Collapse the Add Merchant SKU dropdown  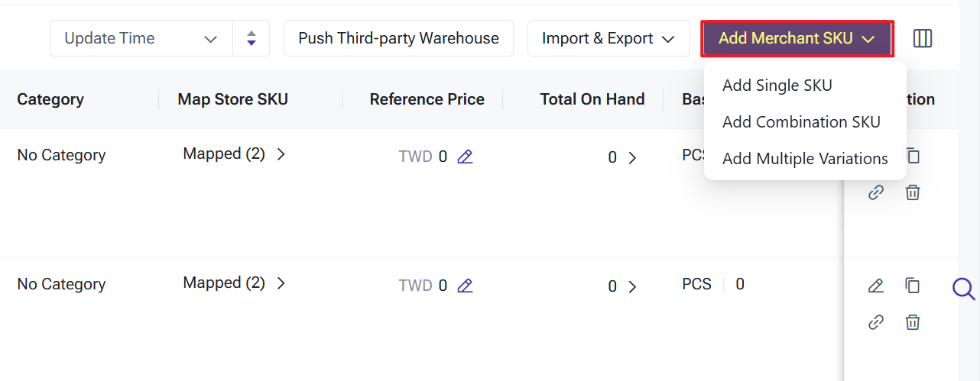pos(797,38)
